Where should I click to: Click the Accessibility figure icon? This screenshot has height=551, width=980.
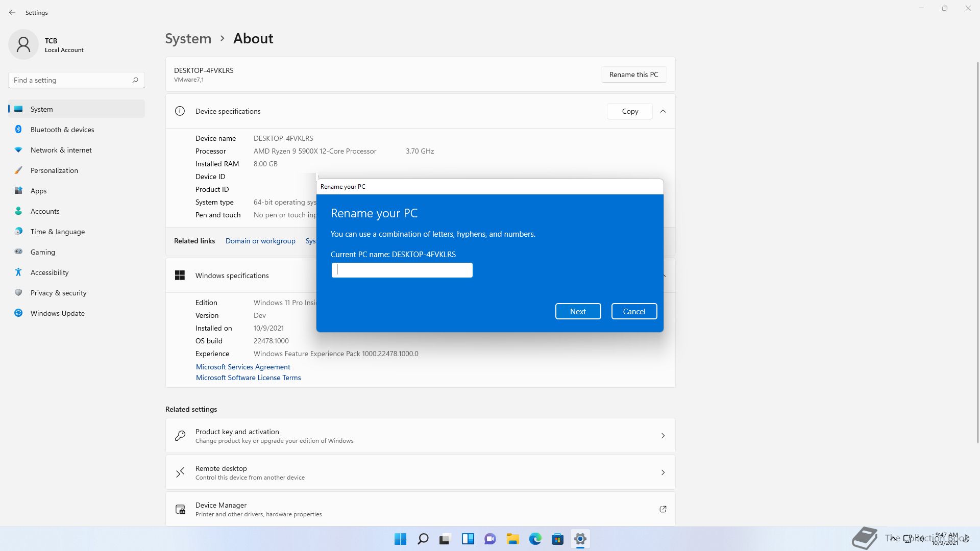pos(18,272)
